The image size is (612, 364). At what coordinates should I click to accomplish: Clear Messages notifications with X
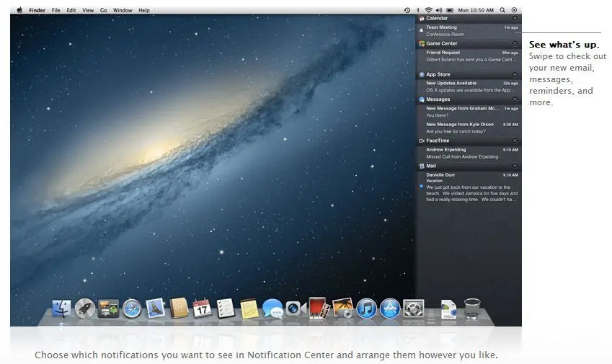click(x=515, y=99)
